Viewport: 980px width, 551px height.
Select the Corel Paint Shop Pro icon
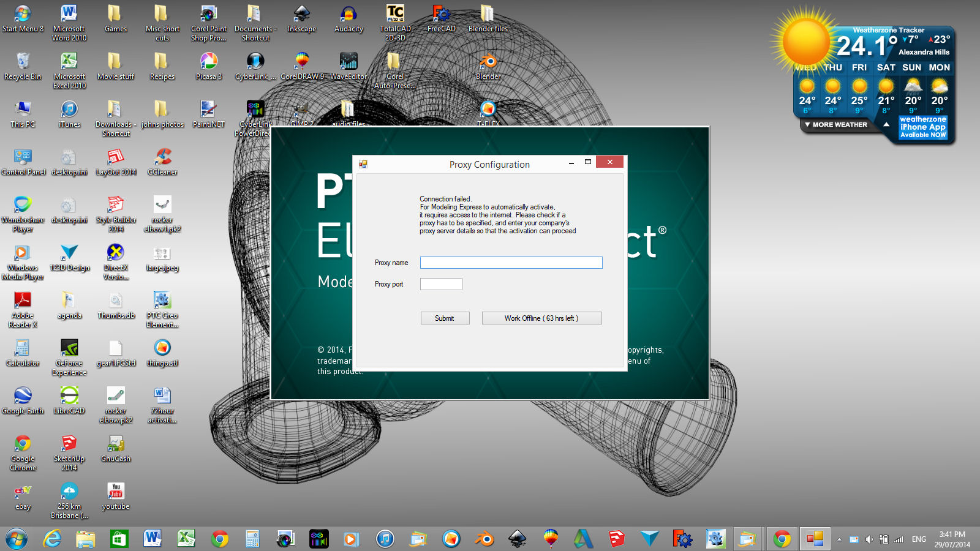209,23
